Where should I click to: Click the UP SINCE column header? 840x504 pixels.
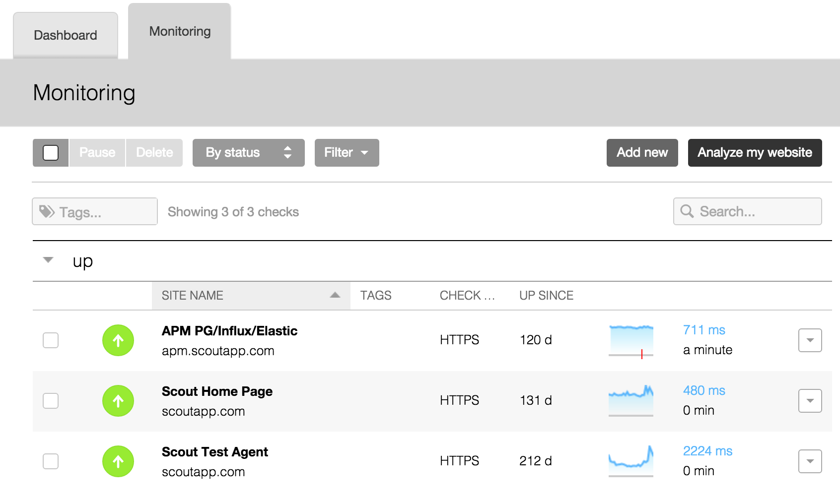546,296
